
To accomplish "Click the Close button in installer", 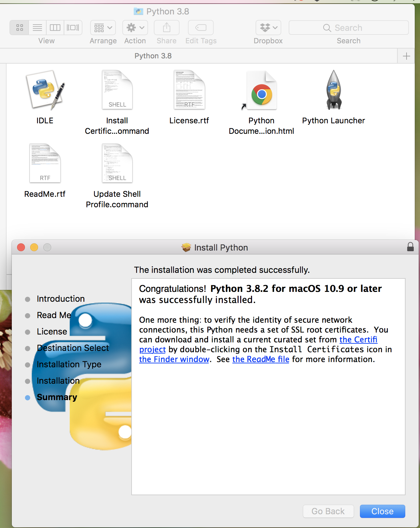I will point(383,511).
